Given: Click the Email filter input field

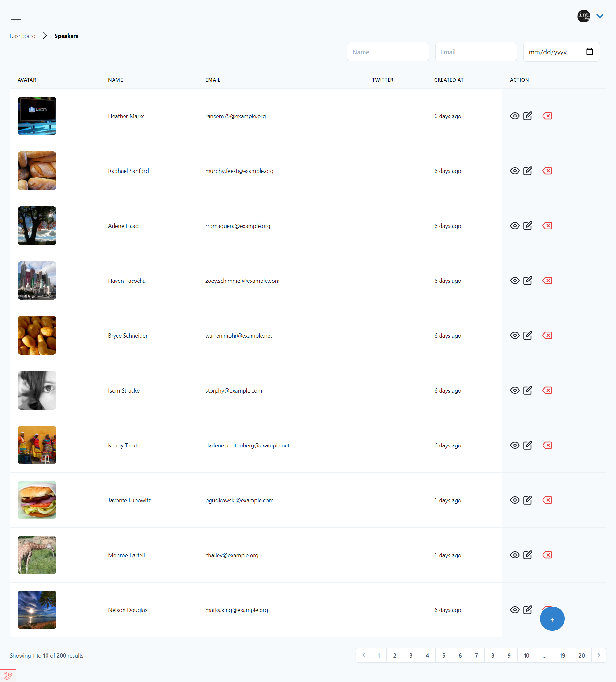Looking at the screenshot, I should [x=476, y=52].
